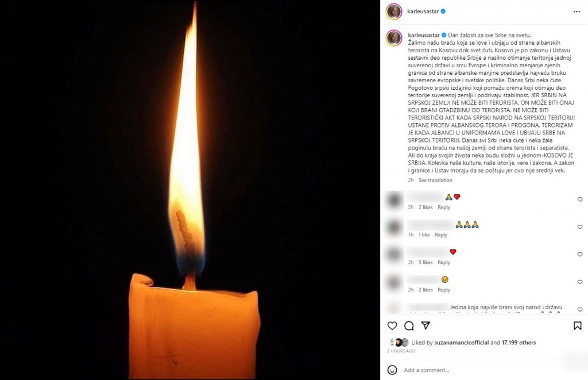Open comment bubble icon below post
Screen dimensions: 588x380
[409, 325]
